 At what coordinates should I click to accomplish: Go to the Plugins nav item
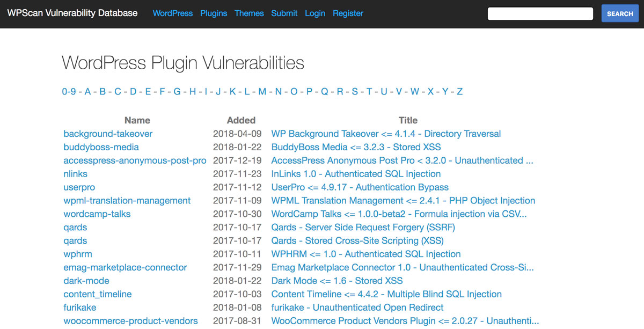(x=214, y=13)
